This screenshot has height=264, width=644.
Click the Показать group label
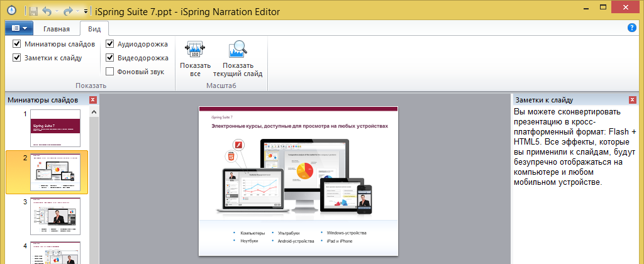coord(91,85)
